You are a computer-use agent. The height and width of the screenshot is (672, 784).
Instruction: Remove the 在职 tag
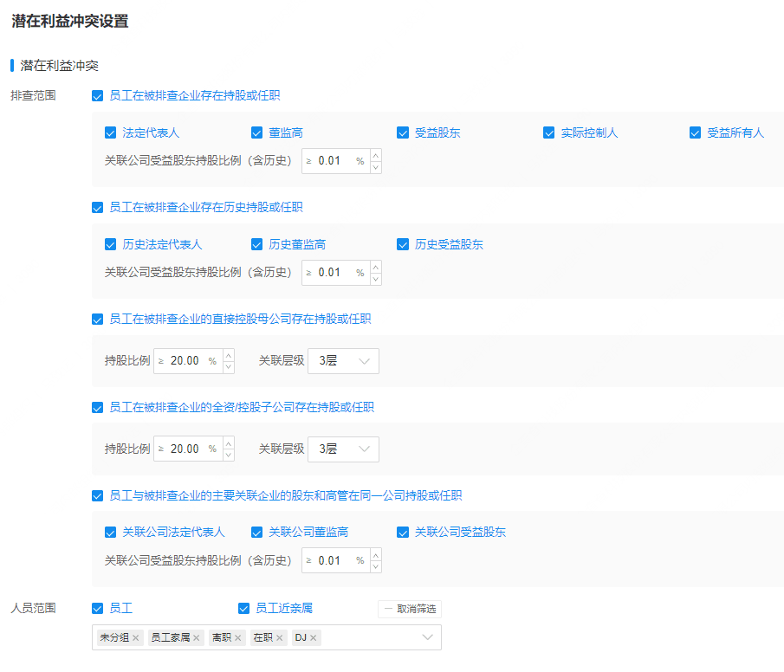tap(280, 638)
